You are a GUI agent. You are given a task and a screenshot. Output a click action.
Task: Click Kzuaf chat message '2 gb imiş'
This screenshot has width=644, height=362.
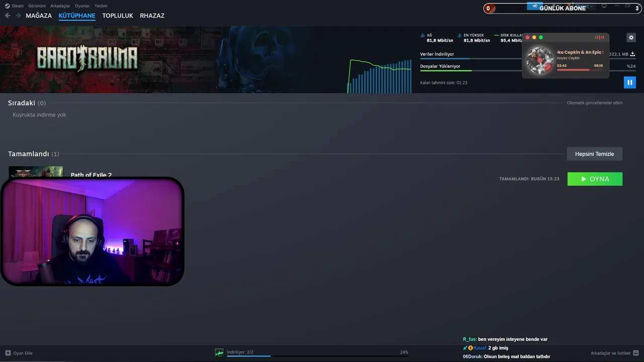pyautogui.click(x=486, y=348)
